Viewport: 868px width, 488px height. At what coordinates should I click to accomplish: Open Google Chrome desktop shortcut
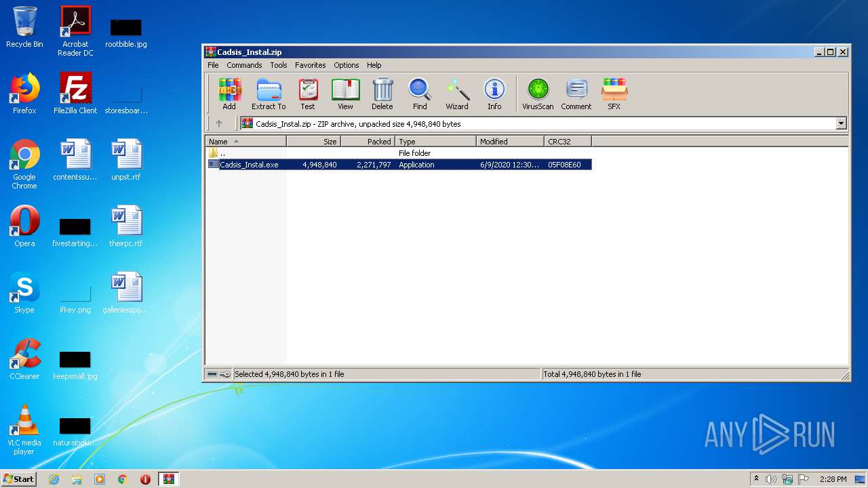24,164
